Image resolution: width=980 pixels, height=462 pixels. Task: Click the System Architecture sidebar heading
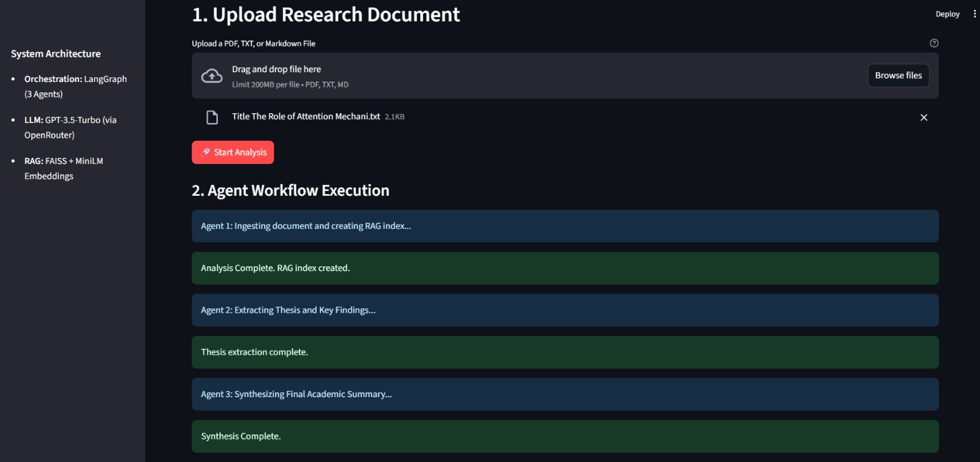56,54
